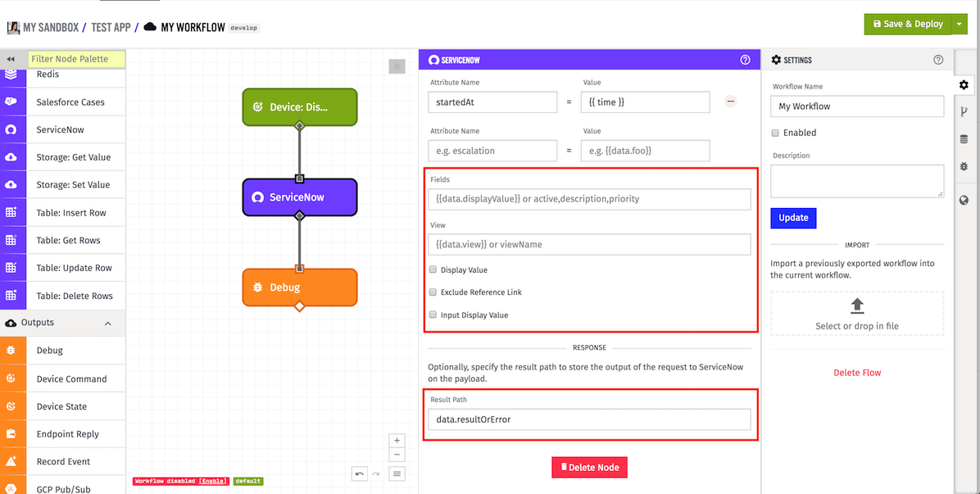Click the empty e.g. escalation attribute field
The height and width of the screenshot is (494, 980).
[492, 151]
